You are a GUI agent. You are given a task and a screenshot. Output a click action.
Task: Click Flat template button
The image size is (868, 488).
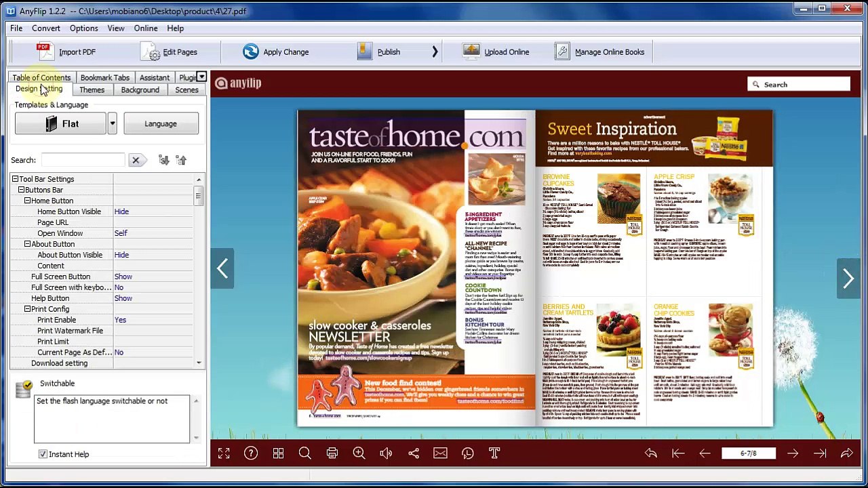coord(61,124)
